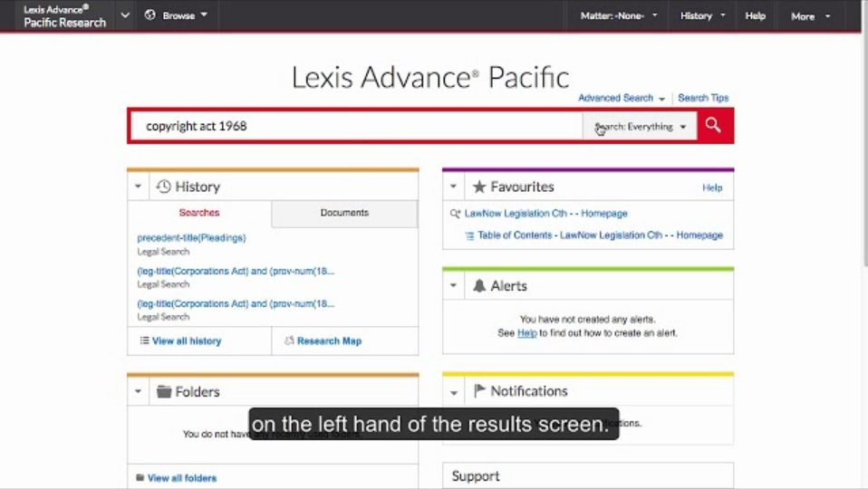
Task: Click the Notifications flag icon
Action: tap(479, 390)
